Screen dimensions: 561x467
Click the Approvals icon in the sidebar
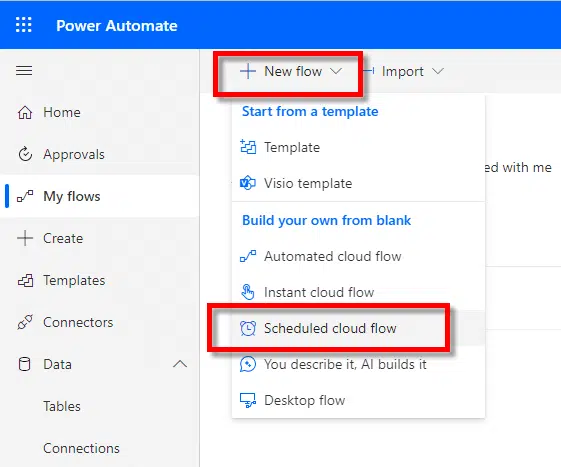tap(25, 154)
